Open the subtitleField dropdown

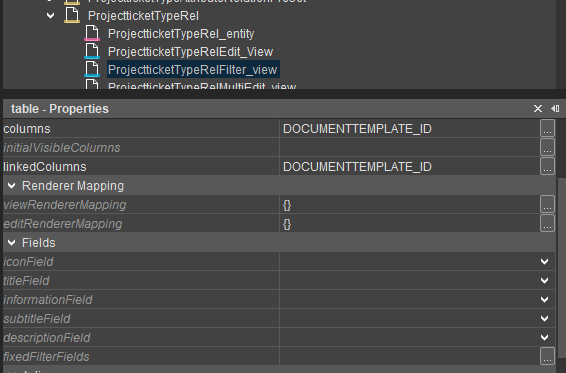pos(545,318)
